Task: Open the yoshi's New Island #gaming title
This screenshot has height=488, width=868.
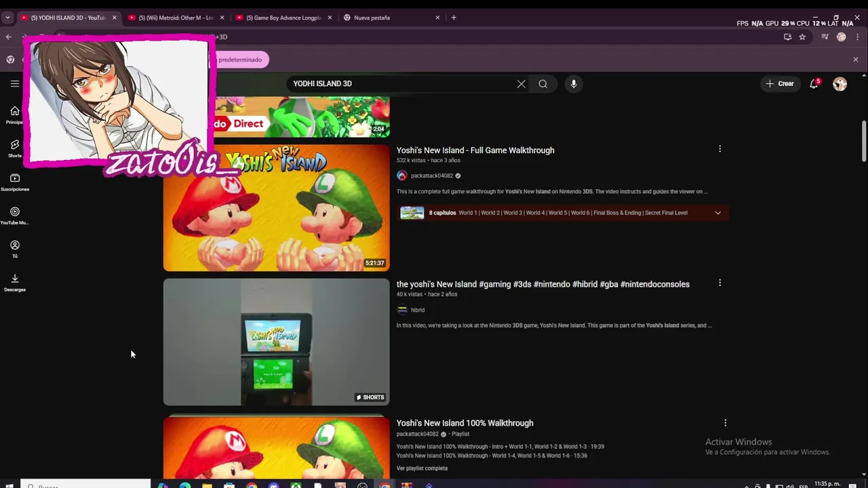Action: click(543, 284)
